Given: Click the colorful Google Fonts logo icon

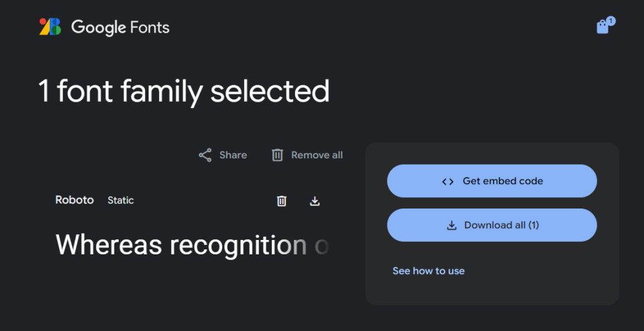Looking at the screenshot, I should pyautogui.click(x=50, y=26).
